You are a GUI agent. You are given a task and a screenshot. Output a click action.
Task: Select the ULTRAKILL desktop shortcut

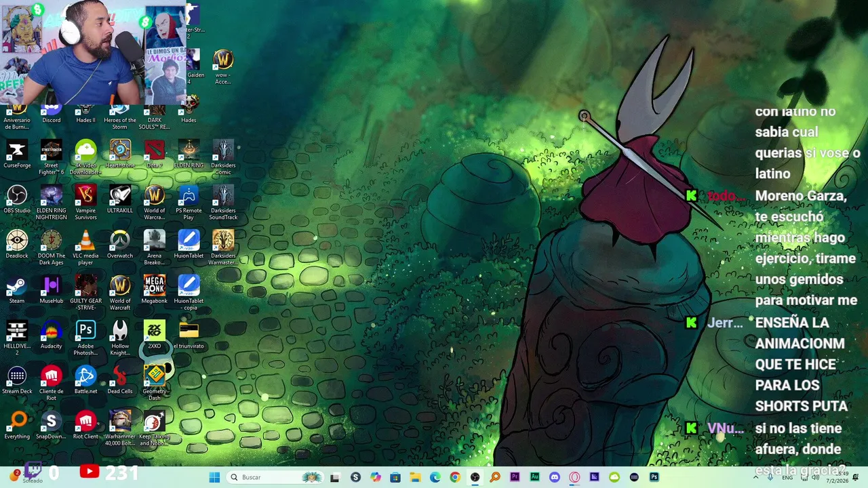pos(120,200)
